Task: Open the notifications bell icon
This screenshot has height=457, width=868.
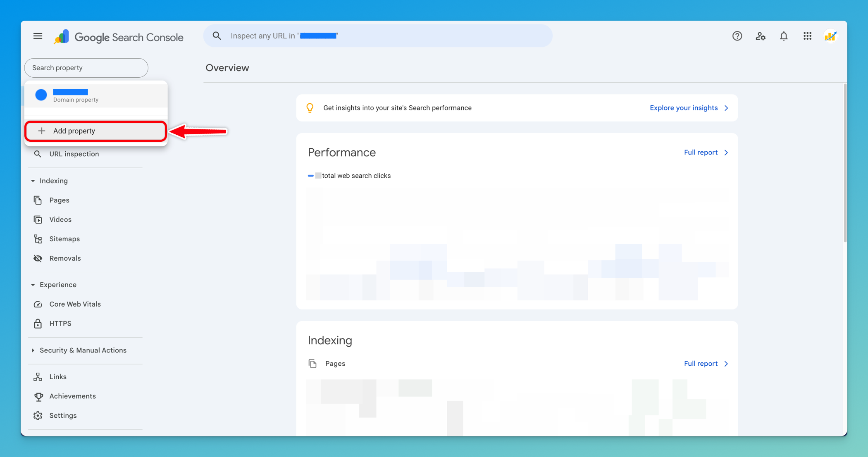Action: 784,36
